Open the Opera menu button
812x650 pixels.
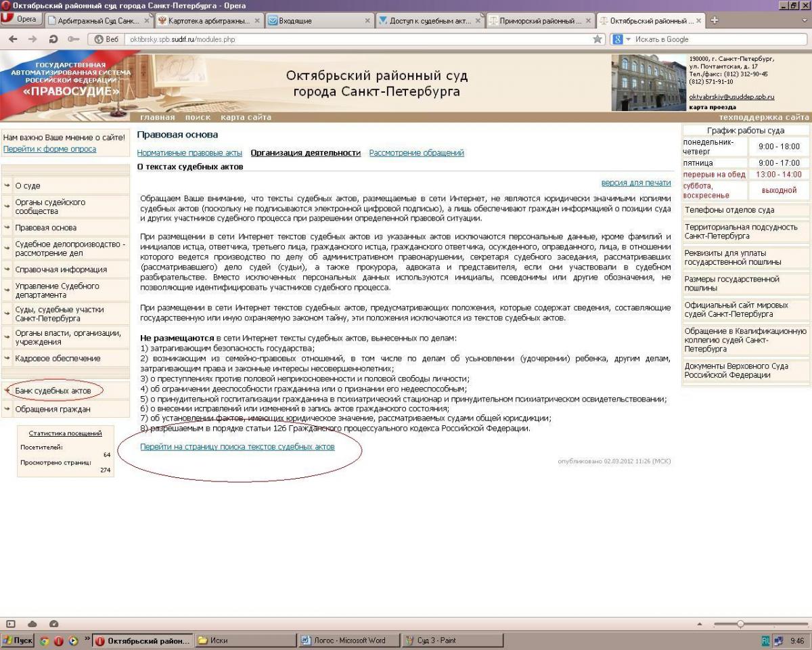tap(22, 20)
